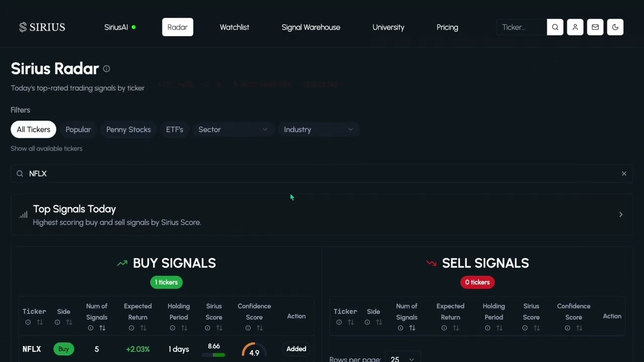
Task: Sort Sell table by Expected Return
Action: coord(456,328)
